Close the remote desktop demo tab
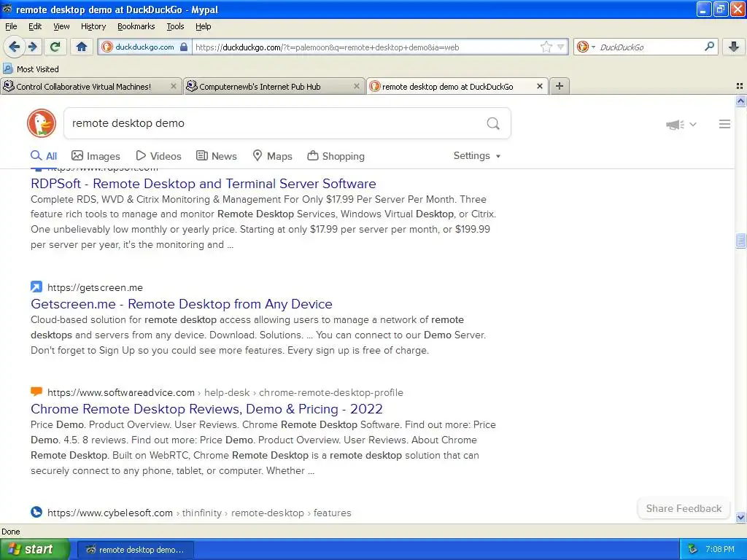Image resolution: width=747 pixels, height=560 pixels. [x=539, y=86]
